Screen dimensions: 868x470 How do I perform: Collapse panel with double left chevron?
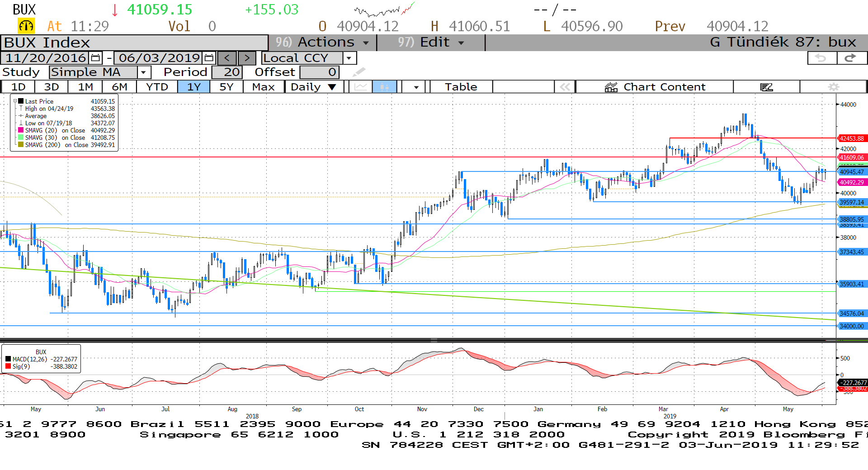tap(565, 87)
